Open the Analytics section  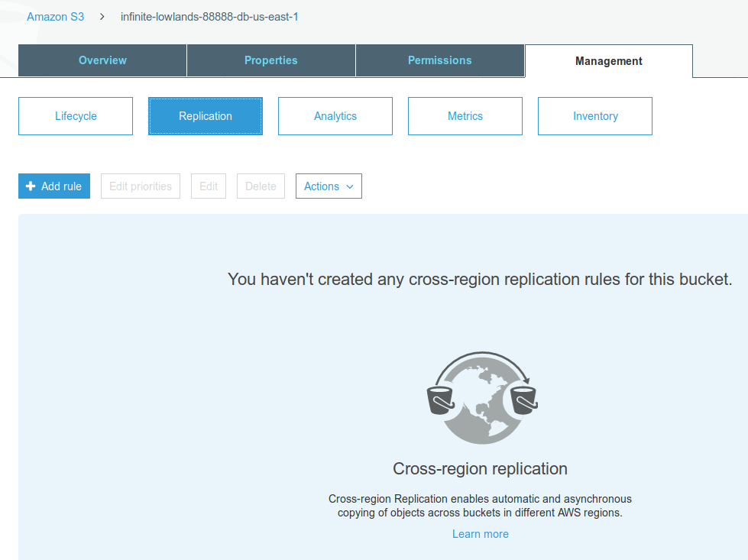(335, 116)
